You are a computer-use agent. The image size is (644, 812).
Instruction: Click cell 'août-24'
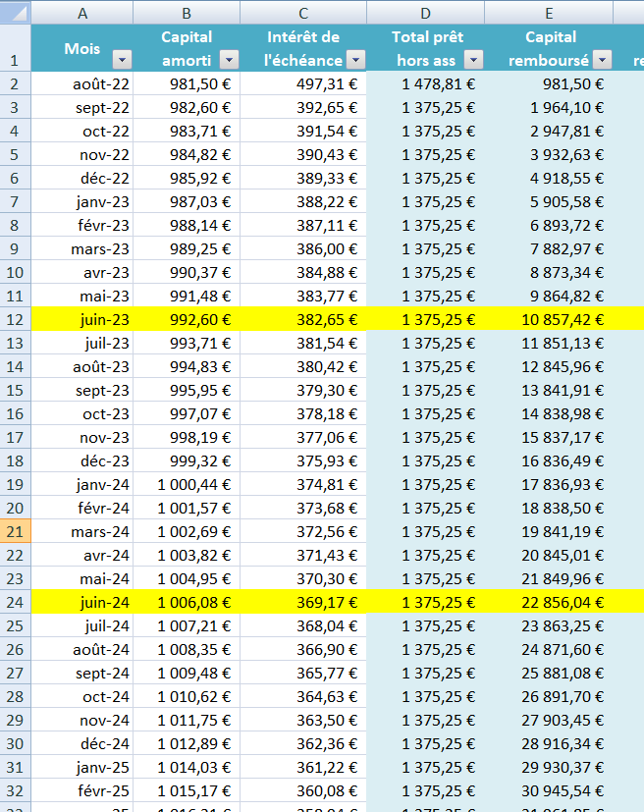(82, 649)
